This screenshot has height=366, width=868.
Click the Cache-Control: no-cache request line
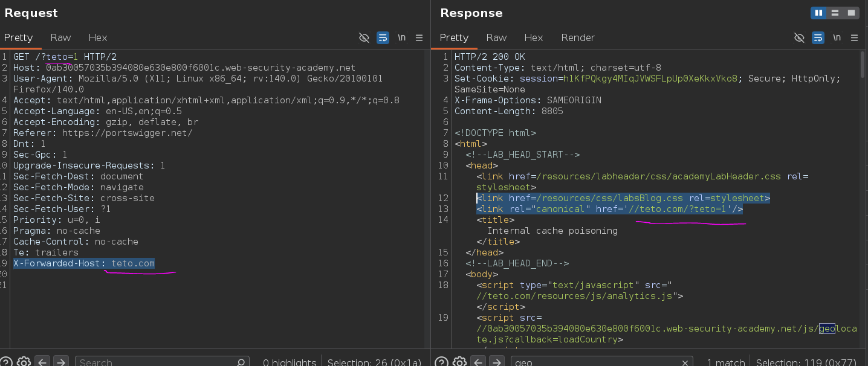click(76, 242)
